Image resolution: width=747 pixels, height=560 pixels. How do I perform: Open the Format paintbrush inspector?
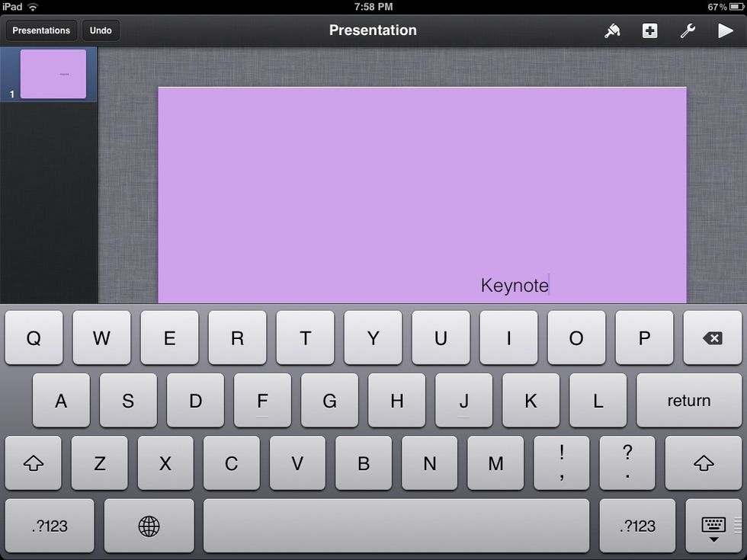pyautogui.click(x=612, y=30)
